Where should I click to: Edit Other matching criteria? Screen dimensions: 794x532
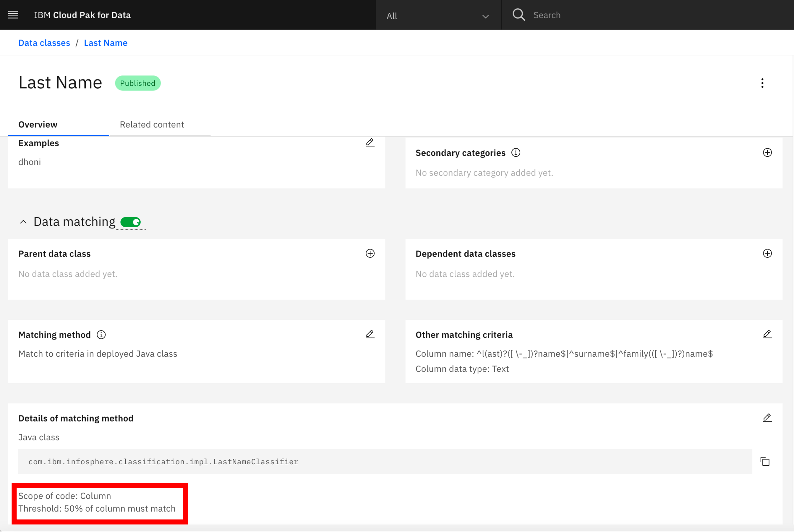tap(767, 334)
